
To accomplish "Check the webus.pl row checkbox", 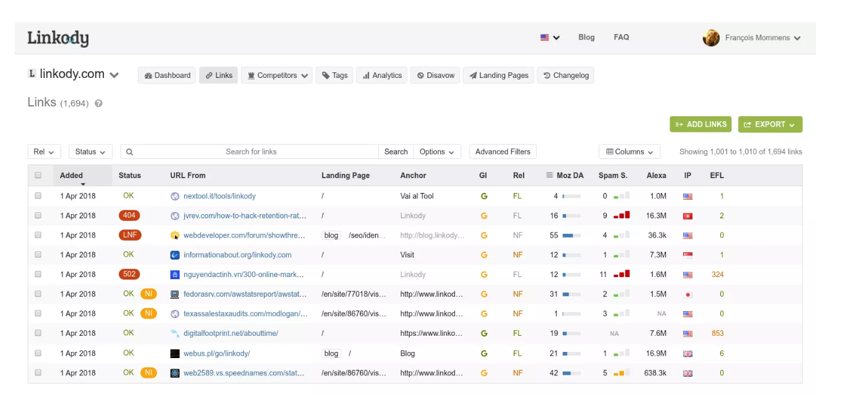I will click(38, 353).
